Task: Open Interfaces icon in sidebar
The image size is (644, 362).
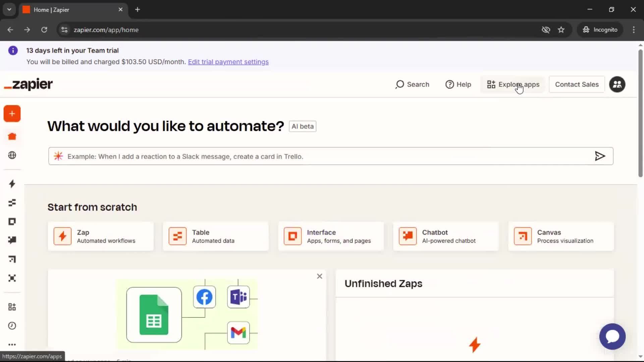Action: pyautogui.click(x=12, y=222)
